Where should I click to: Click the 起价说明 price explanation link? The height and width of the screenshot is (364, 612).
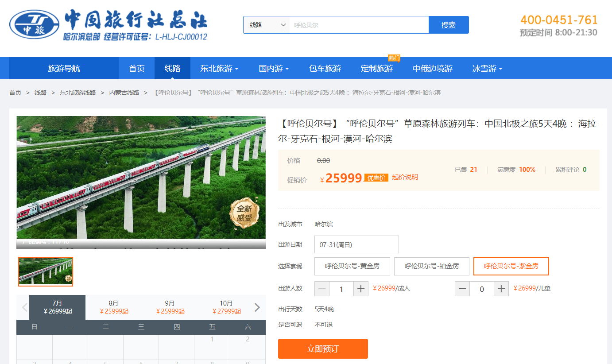tap(405, 177)
